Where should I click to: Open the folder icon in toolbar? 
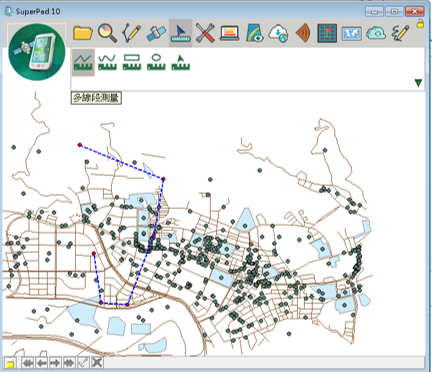click(83, 33)
